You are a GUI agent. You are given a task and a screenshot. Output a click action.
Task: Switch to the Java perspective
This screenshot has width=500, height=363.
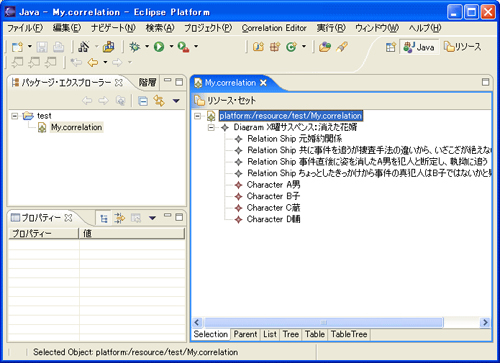419,47
